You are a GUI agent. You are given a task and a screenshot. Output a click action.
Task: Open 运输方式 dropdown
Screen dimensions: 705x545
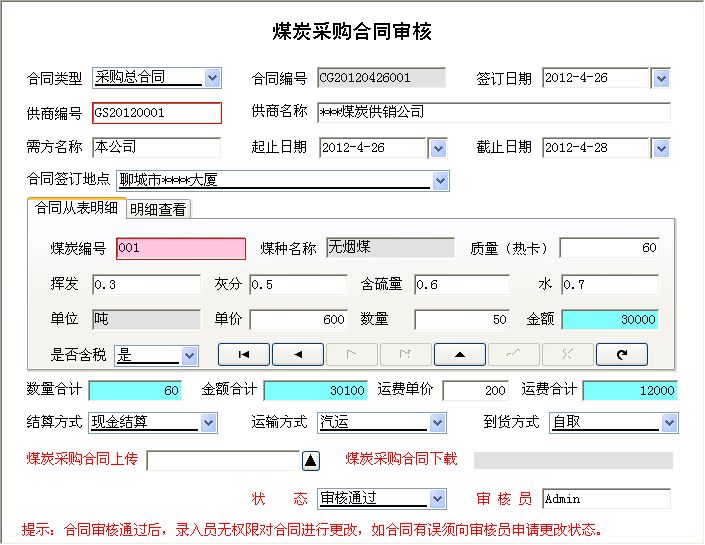pyautogui.click(x=437, y=423)
